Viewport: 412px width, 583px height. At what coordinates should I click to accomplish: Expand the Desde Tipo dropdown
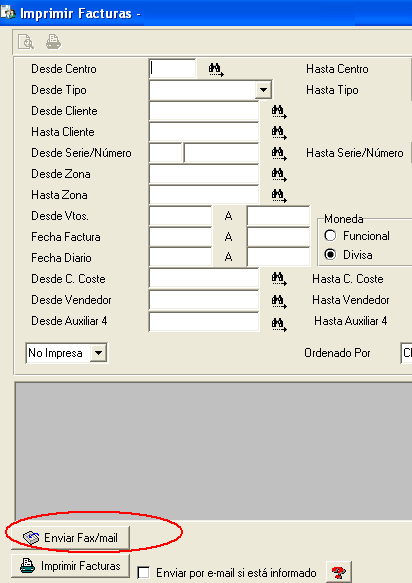263,90
